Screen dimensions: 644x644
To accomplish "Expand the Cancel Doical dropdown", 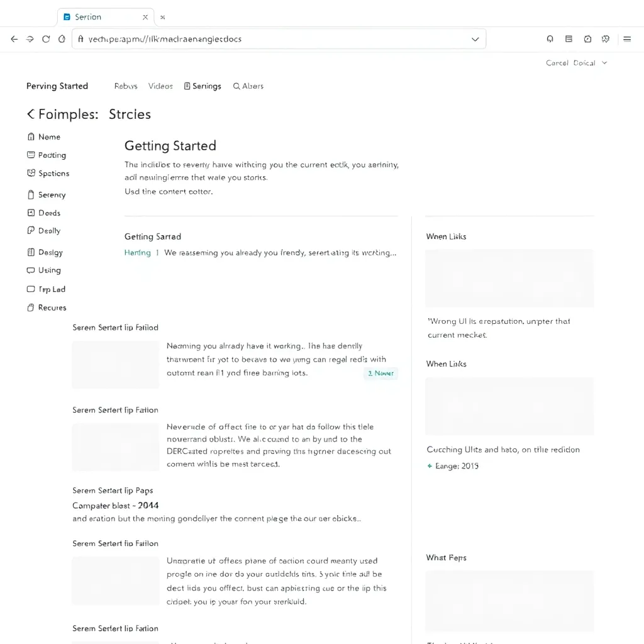I will [x=603, y=63].
